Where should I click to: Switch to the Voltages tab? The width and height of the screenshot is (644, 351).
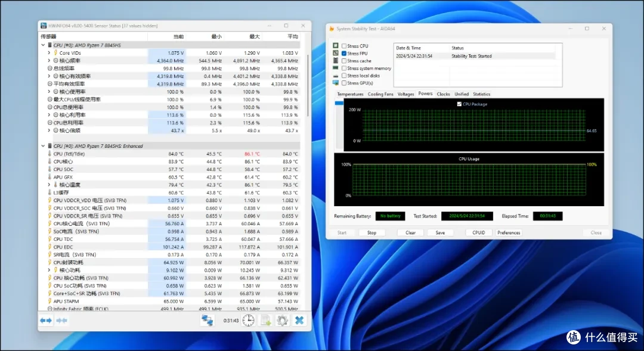406,94
